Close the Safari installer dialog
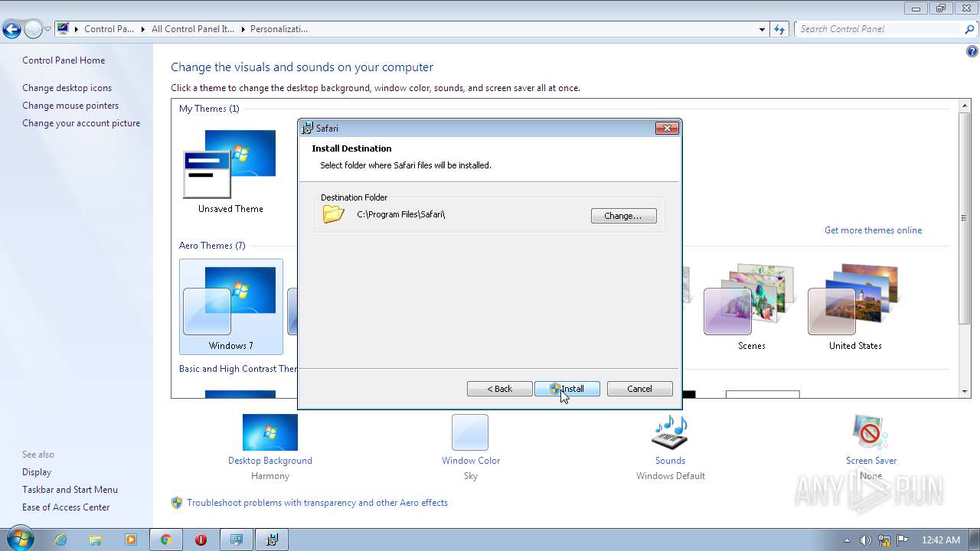This screenshot has height=551, width=980. point(667,128)
